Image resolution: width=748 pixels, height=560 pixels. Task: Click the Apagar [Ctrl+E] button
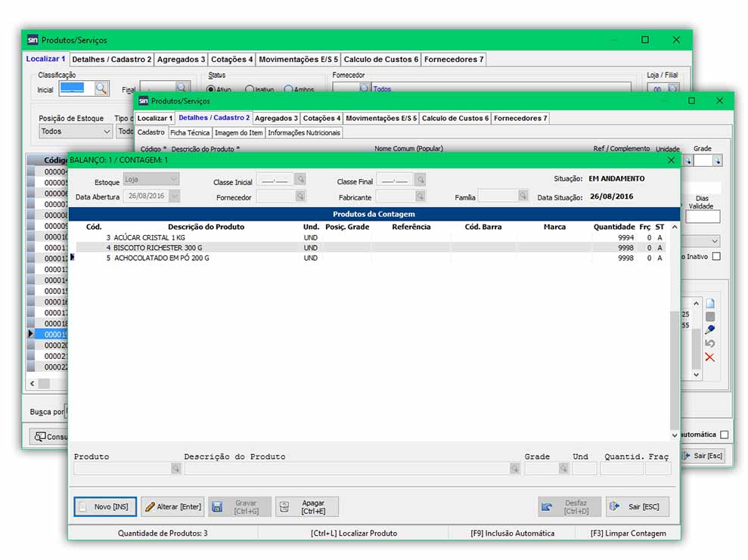coord(307,506)
